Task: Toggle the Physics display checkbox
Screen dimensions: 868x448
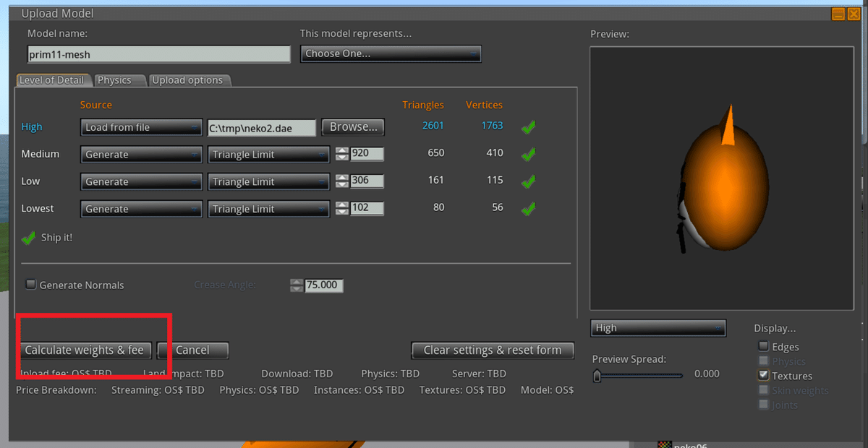Action: (x=763, y=361)
